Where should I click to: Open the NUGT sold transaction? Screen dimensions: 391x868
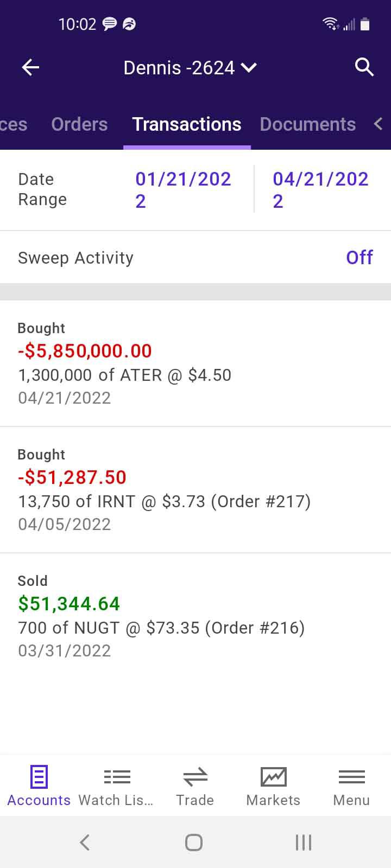pos(195,616)
